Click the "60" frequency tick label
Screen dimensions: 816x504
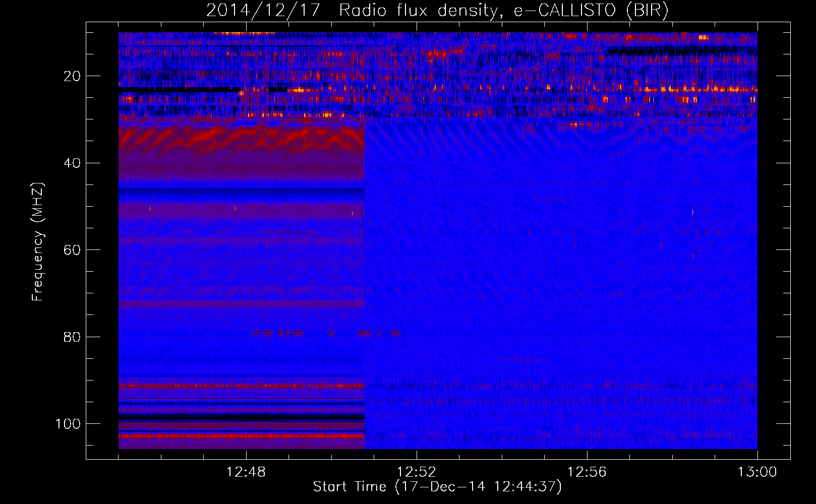(x=72, y=250)
